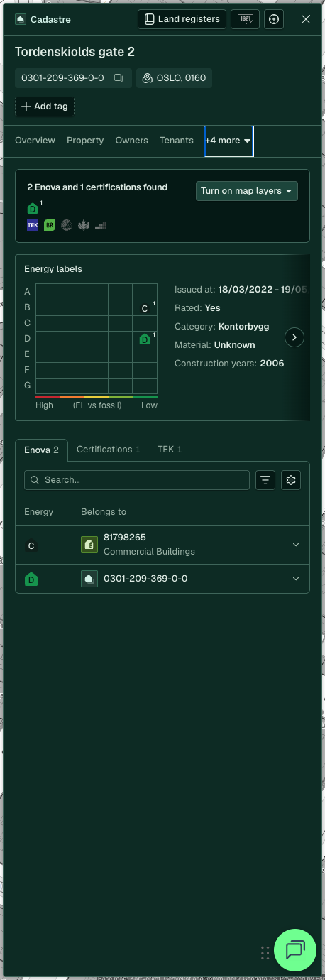Open the Turn on map layers dropdown
Viewport: 325px width, 980px height.
click(x=247, y=191)
